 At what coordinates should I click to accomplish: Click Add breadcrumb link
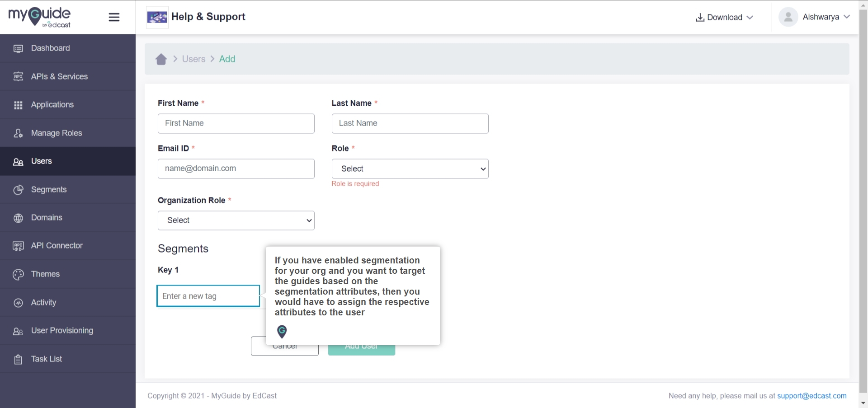pyautogui.click(x=227, y=59)
